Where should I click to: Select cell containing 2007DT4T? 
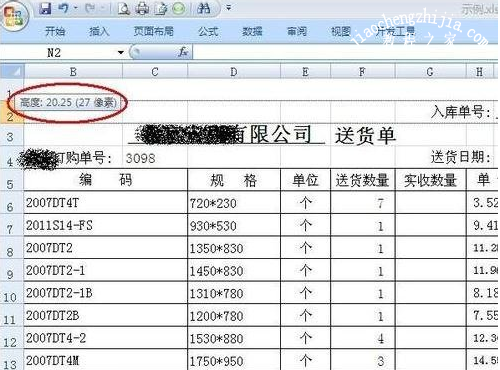[x=106, y=203]
